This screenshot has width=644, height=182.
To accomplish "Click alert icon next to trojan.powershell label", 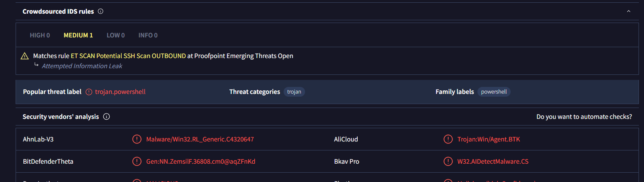I will [x=89, y=92].
